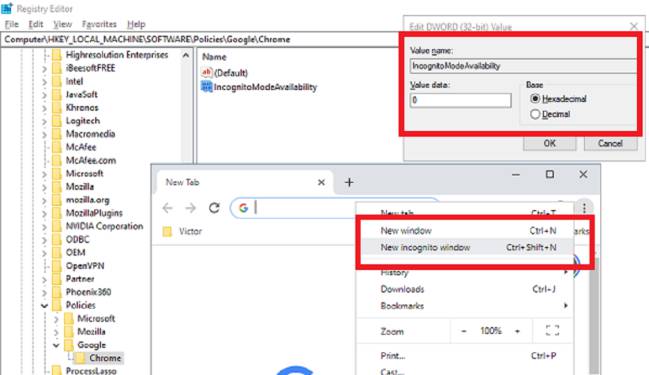Click the Value data input field
This screenshot has width=649, height=375.
coord(460,100)
